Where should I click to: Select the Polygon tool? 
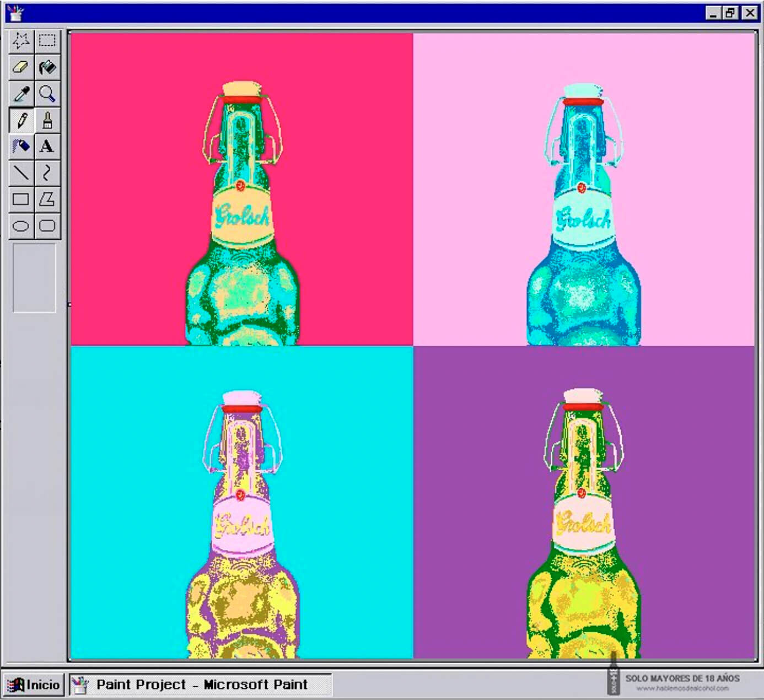47,200
